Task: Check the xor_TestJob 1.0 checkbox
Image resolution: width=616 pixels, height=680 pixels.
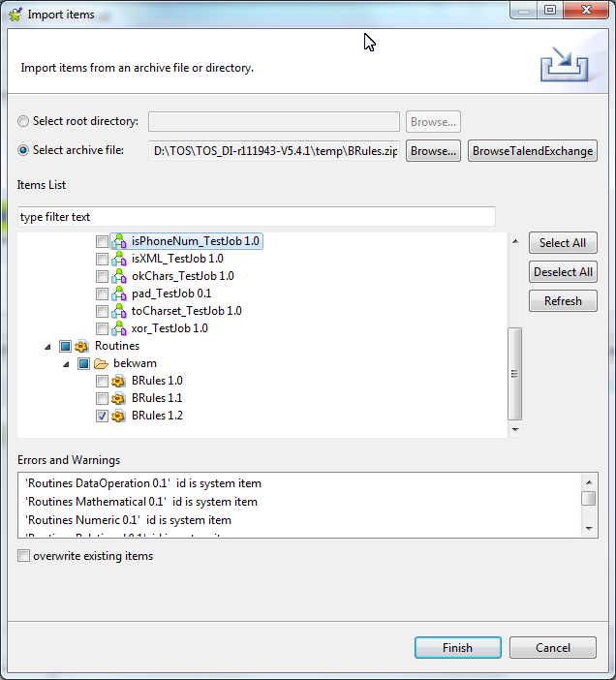Action: tap(102, 328)
